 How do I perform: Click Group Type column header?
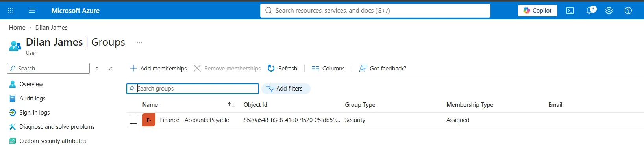point(360,105)
